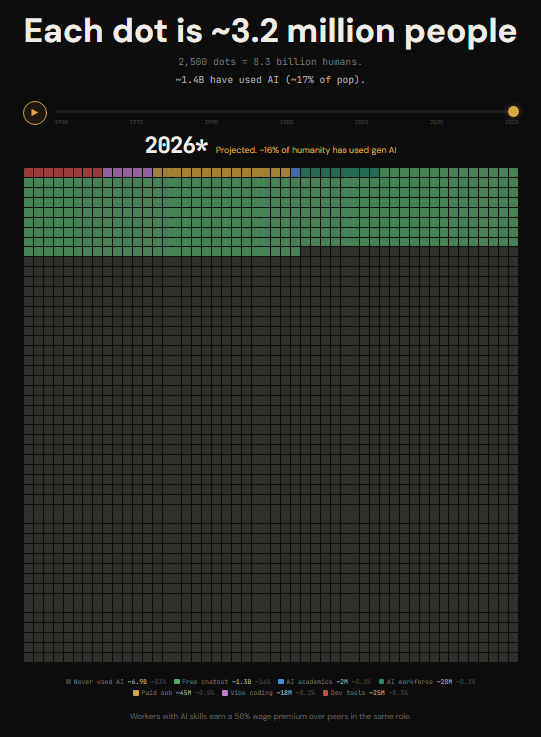This screenshot has height=737, width=541.
Task: Start the timeline animation with the play button
Action: (x=35, y=113)
